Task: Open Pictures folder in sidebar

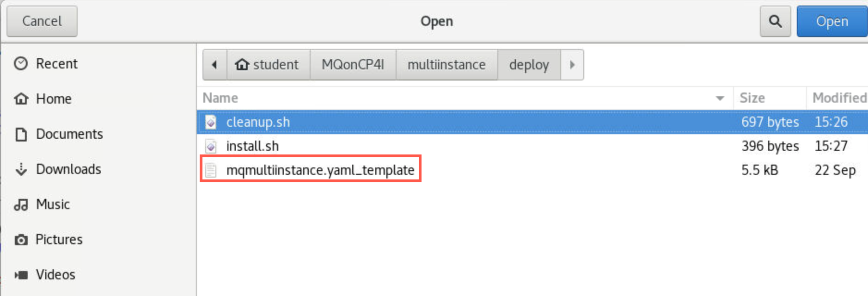Action: [x=48, y=240]
